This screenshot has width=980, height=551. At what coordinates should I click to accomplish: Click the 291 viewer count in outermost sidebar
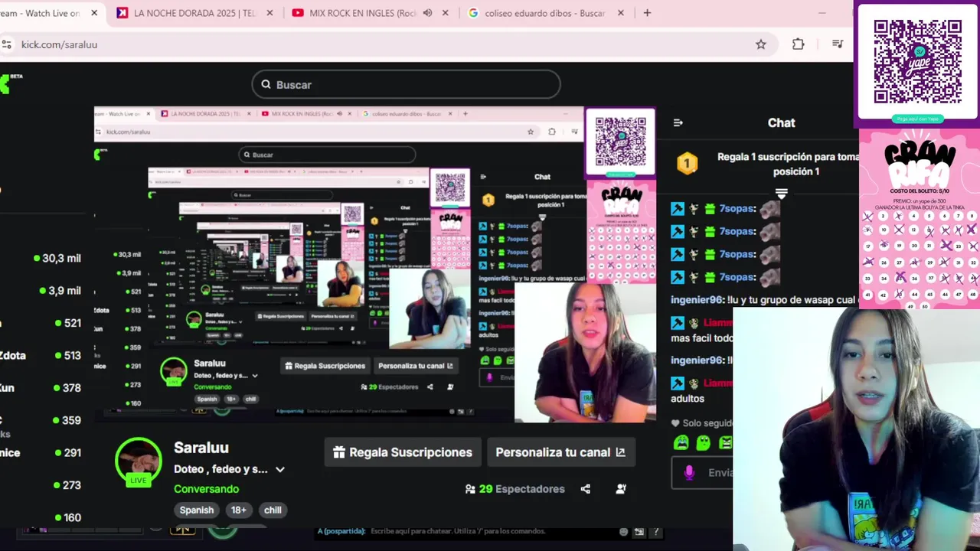(73, 452)
